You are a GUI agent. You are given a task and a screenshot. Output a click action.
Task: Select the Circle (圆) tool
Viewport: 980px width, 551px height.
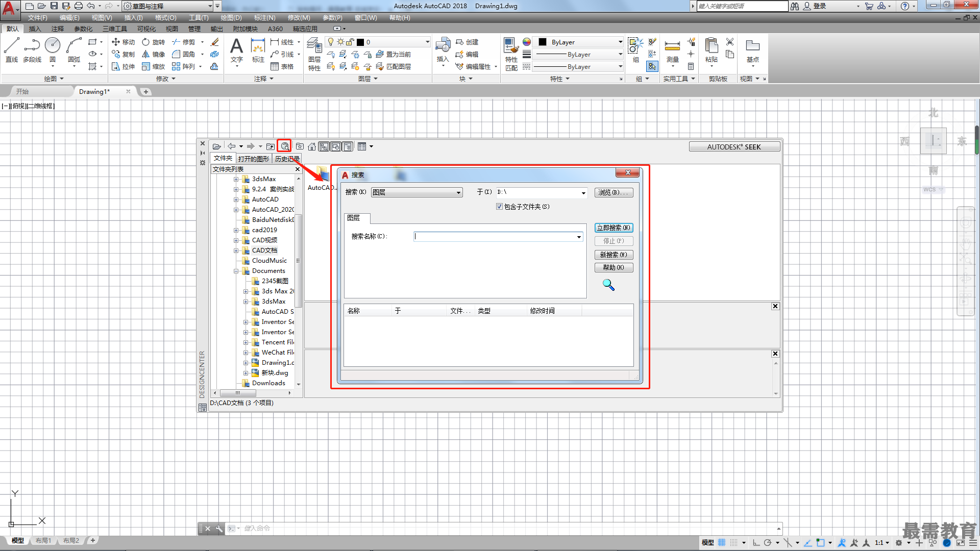point(53,50)
